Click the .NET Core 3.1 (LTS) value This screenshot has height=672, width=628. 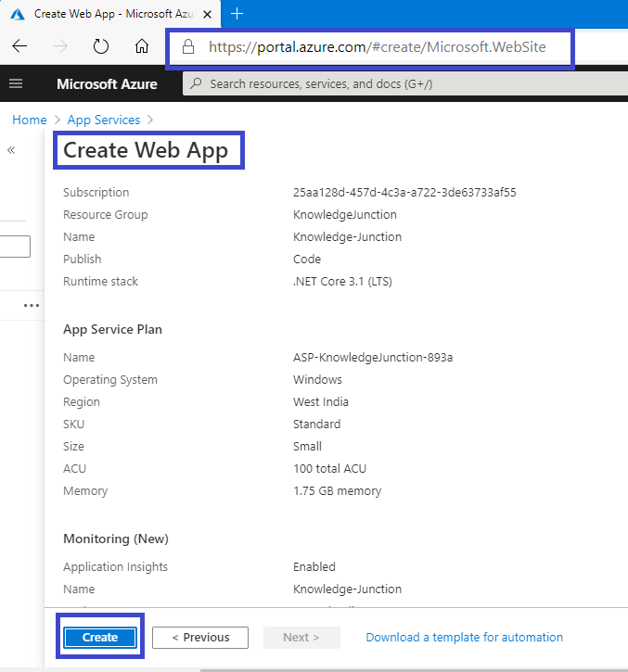tap(342, 282)
